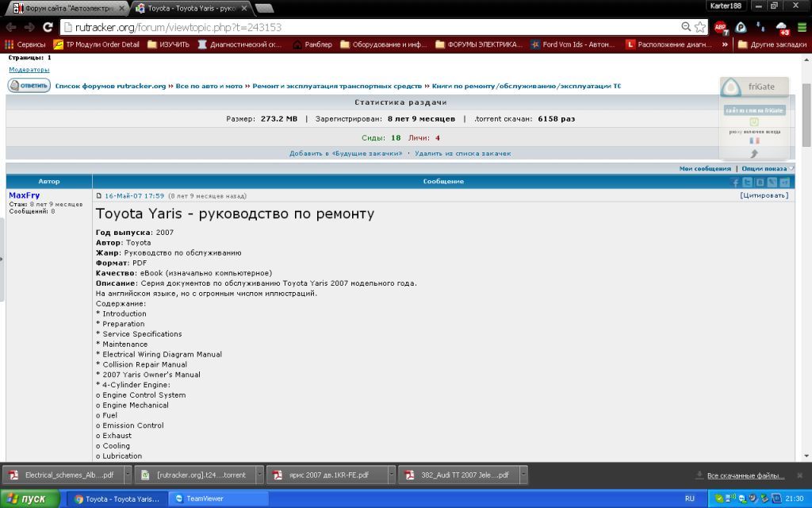The width and height of the screenshot is (812, 508).
Task: Open the Windows пуск Start button
Action: coord(30,498)
